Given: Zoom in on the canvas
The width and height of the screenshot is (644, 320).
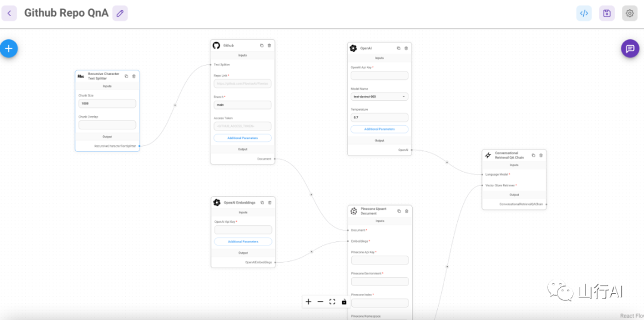Looking at the screenshot, I should (x=308, y=302).
